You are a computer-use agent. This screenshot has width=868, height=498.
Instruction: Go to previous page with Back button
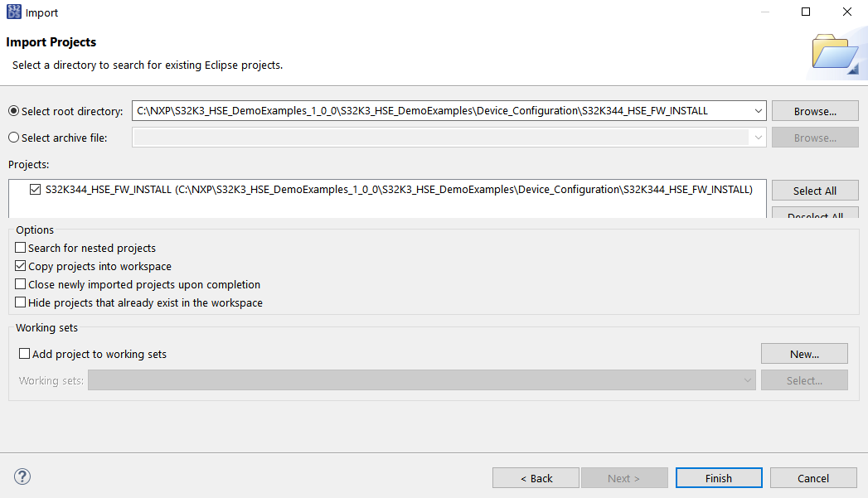point(536,478)
